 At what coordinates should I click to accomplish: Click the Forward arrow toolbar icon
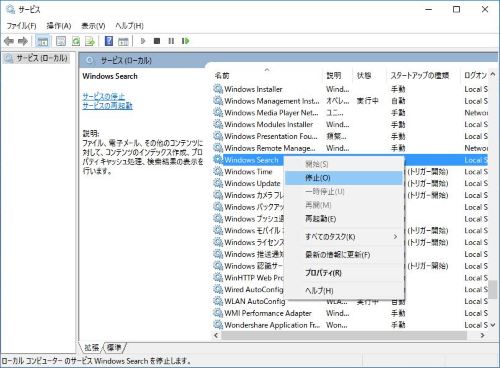coord(23,41)
